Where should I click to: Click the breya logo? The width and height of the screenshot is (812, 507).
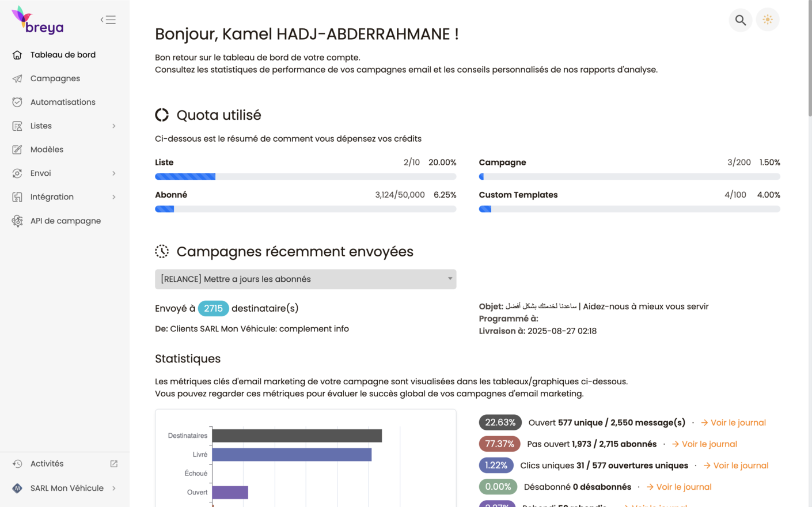[38, 21]
